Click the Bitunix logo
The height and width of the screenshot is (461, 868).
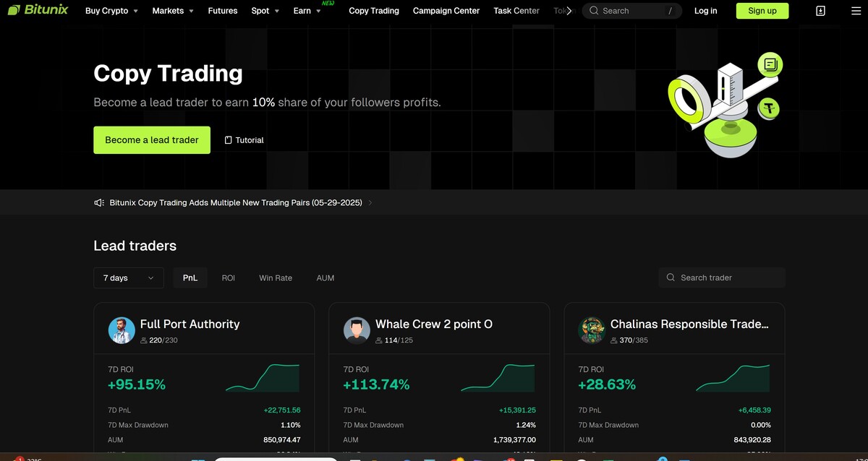pyautogui.click(x=38, y=10)
